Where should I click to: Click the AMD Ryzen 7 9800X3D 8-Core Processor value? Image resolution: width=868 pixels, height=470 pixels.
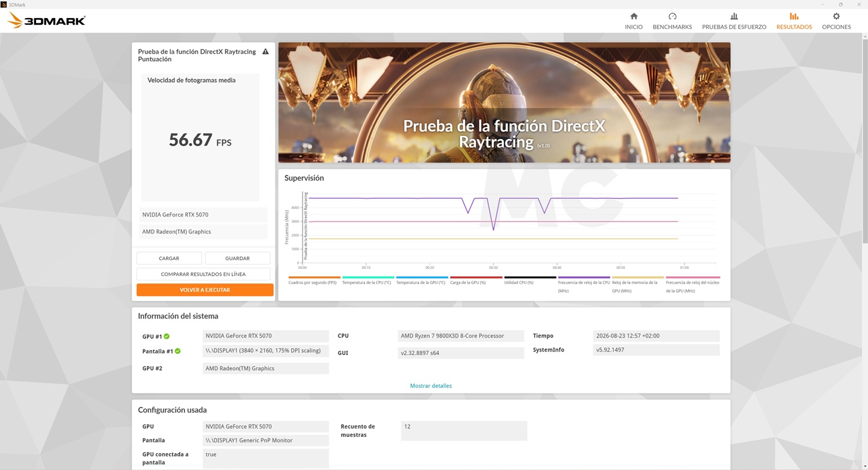(x=461, y=336)
